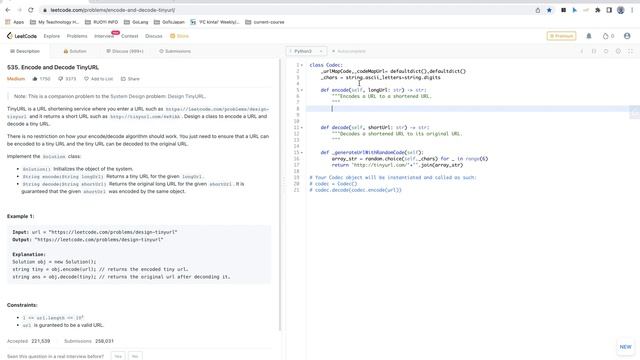
Task: Click the thumbs-down icon showing 3373
Action: pyautogui.click(x=60, y=79)
